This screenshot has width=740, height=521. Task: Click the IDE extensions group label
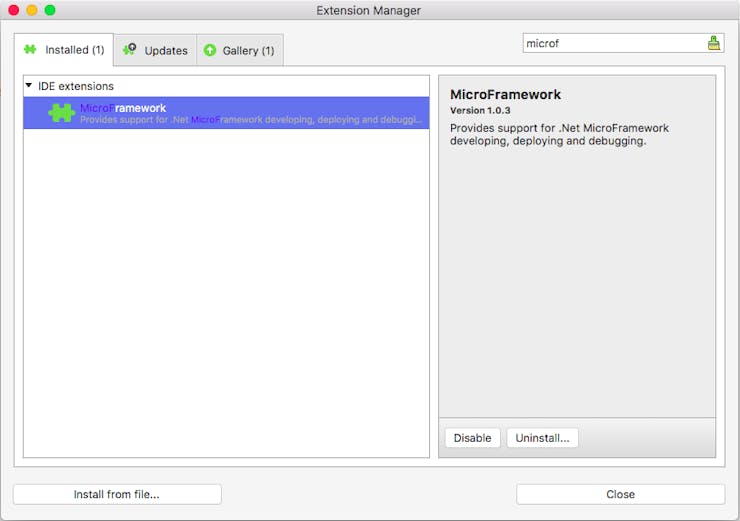(x=76, y=86)
